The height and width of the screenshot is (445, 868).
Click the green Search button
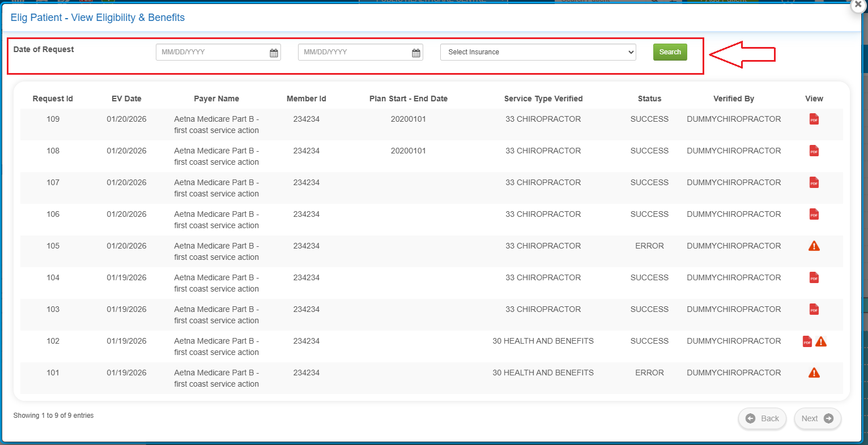(x=670, y=52)
